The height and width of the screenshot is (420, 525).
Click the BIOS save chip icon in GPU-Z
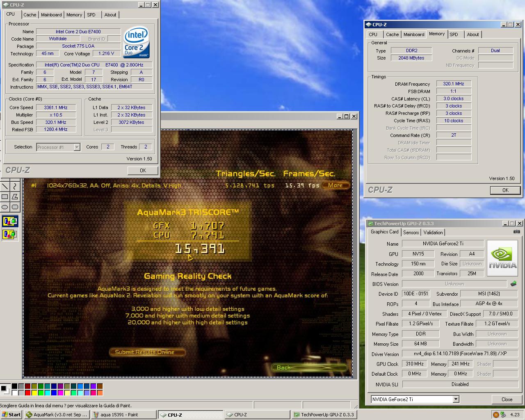click(514, 284)
